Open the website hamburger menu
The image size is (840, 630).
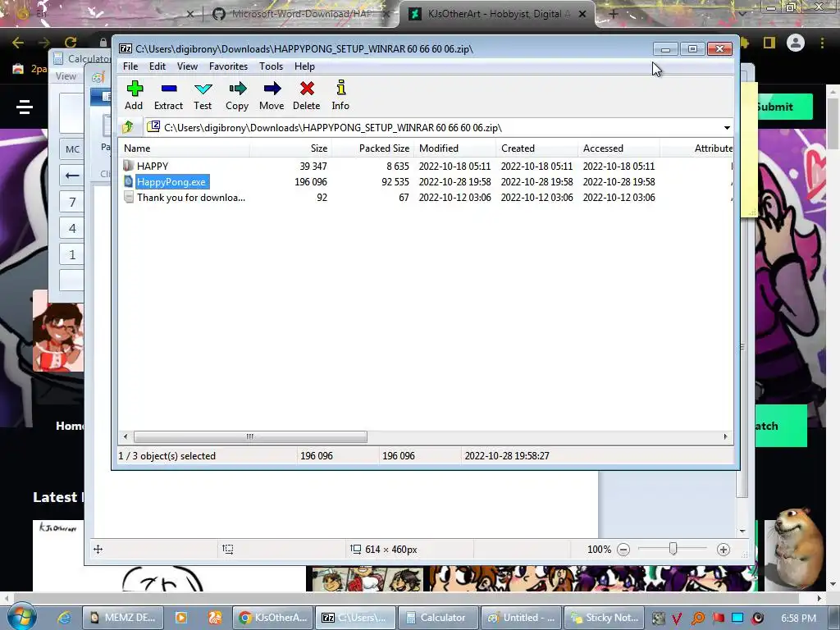point(25,107)
